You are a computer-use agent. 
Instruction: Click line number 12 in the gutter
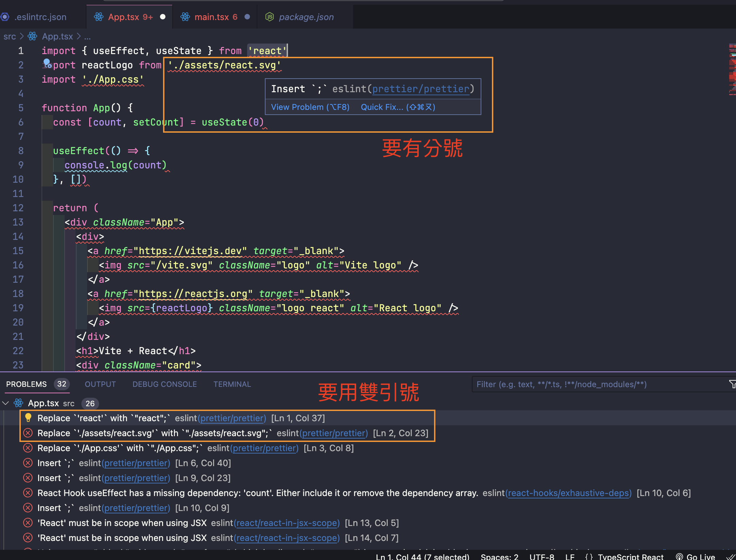coord(18,208)
